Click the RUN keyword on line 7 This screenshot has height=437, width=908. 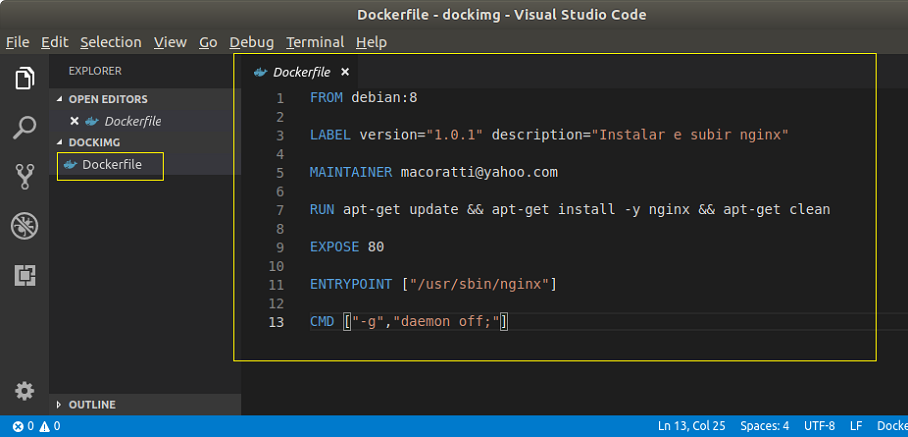click(322, 210)
